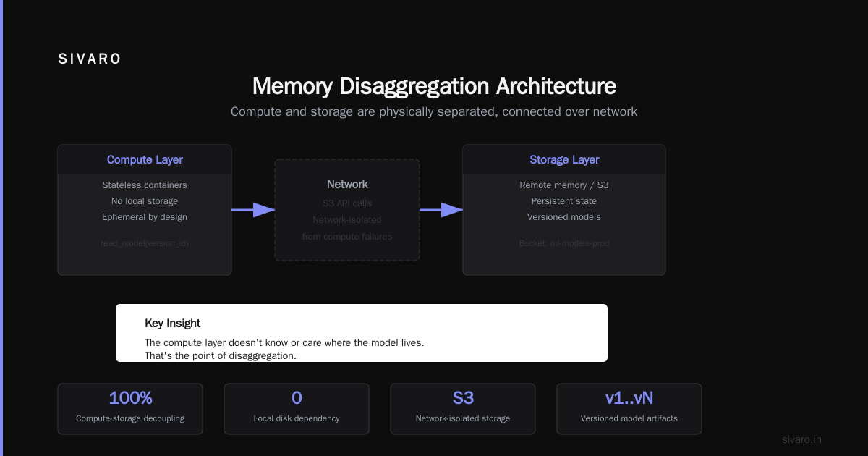This screenshot has width=868, height=456.
Task: Select the "Versioned models" line
Action: tap(564, 217)
